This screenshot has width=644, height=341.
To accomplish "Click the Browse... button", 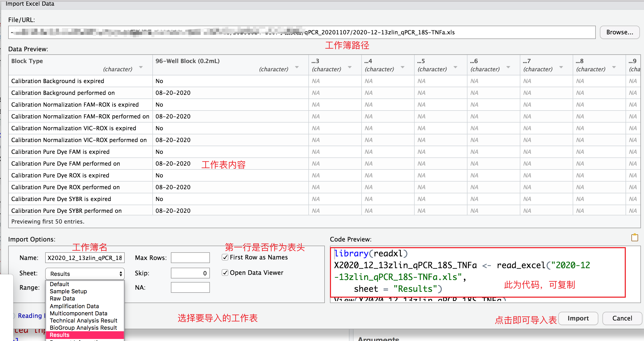I will pos(619,32).
